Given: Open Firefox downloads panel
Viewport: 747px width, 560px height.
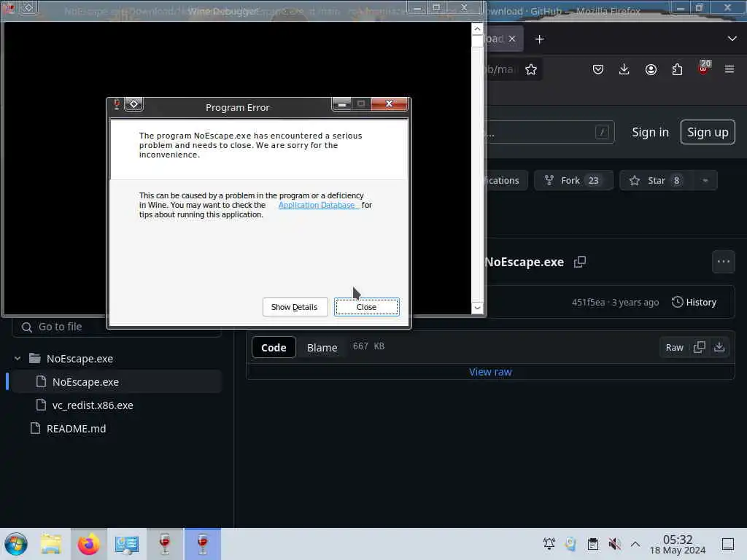Looking at the screenshot, I should tap(624, 69).
